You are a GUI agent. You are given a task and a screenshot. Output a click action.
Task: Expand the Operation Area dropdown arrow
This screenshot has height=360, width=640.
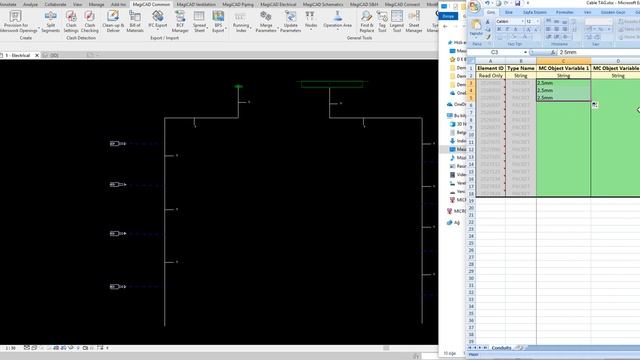(338, 29)
